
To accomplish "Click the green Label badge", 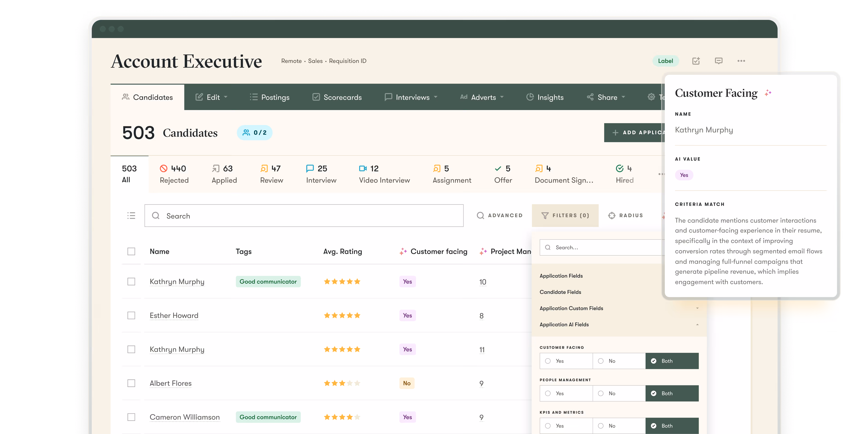I will pos(665,61).
